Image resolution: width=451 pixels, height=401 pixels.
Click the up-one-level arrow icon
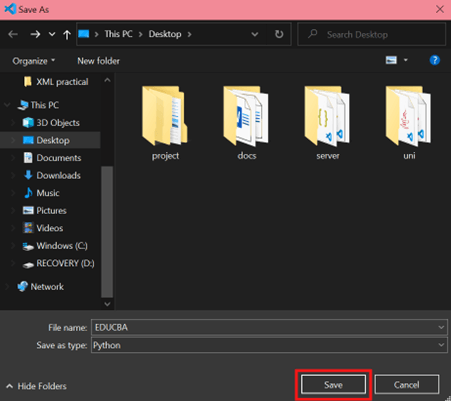coord(67,34)
